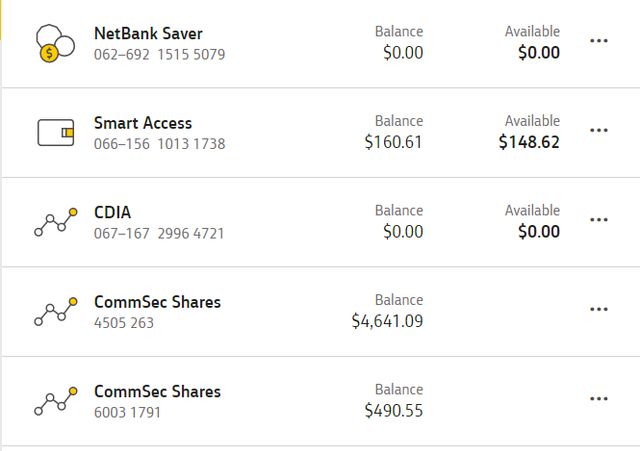
Task: Open the three-dot menu for Smart Access
Action: pos(599,130)
